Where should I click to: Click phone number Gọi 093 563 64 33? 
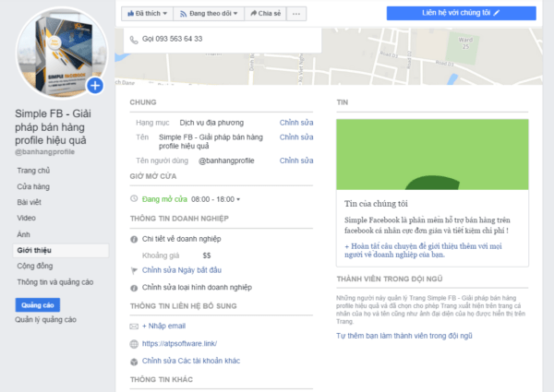[x=172, y=39]
